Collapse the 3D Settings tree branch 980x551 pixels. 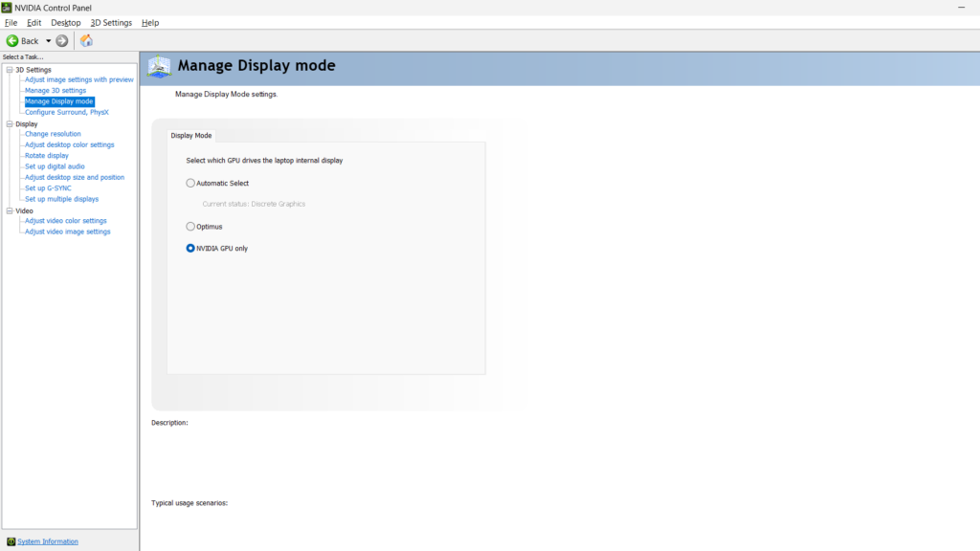point(8,69)
